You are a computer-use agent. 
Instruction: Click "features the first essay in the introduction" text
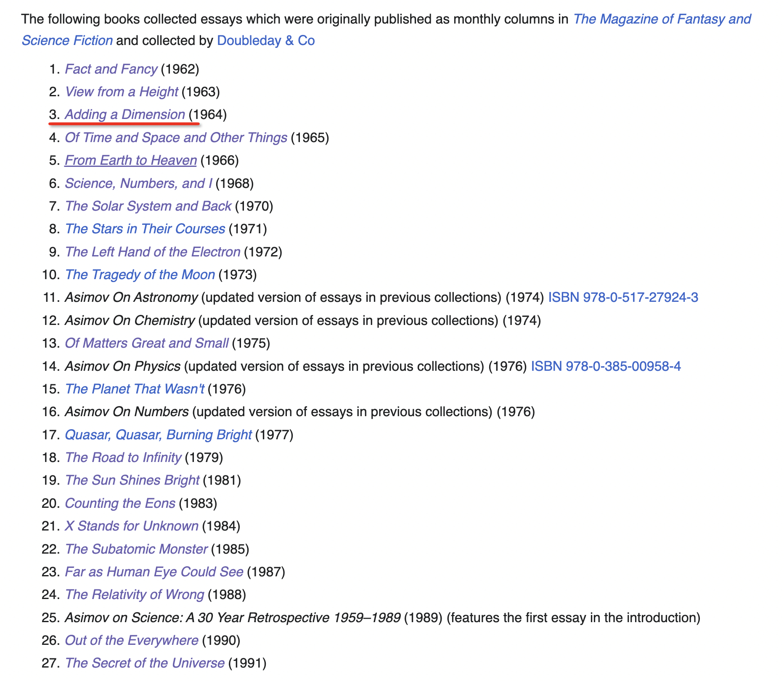573,618
